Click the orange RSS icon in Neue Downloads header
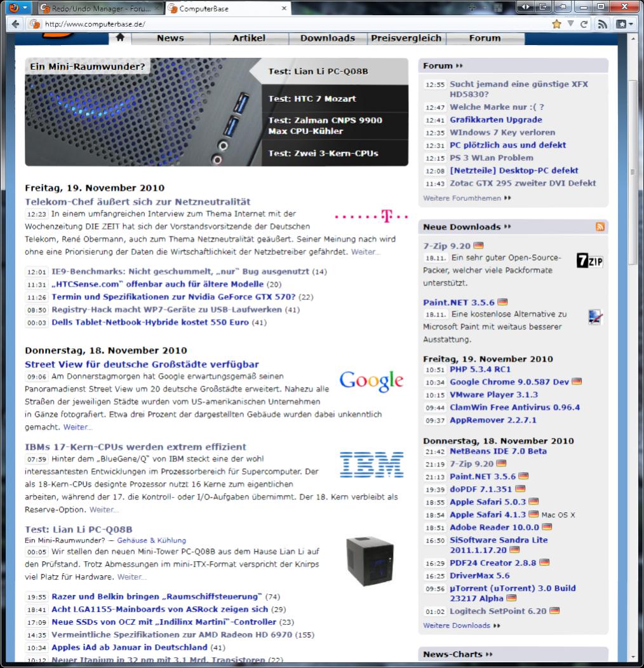Screen dimensions: 644x668 pyautogui.click(x=600, y=227)
